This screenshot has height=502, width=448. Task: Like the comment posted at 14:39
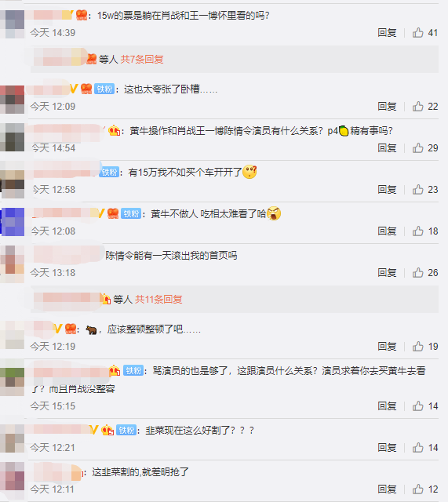418,33
